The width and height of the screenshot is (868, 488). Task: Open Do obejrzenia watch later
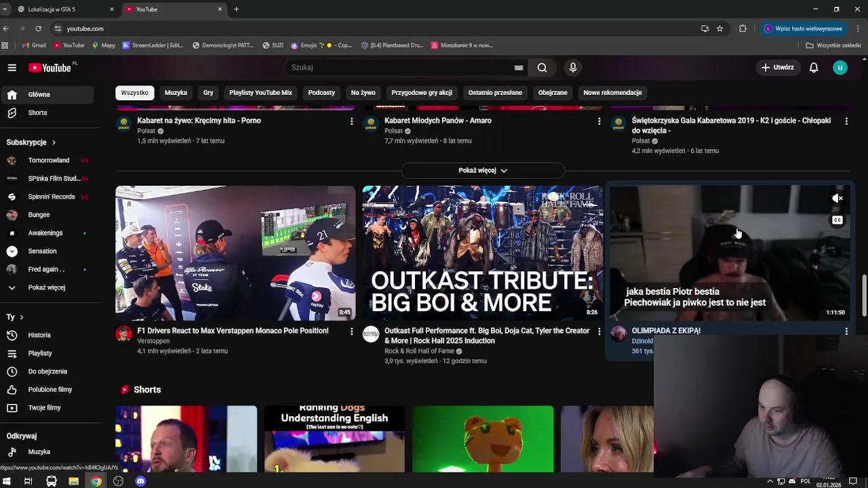(47, 371)
